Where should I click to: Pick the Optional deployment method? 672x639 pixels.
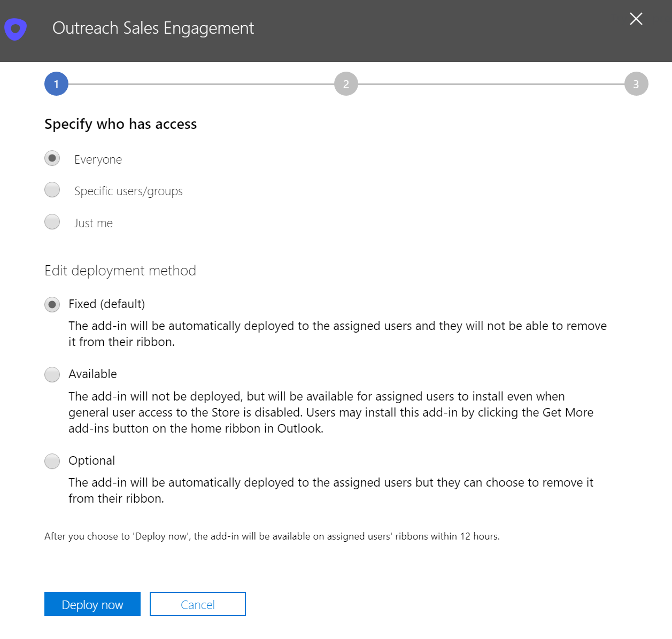tap(52, 461)
